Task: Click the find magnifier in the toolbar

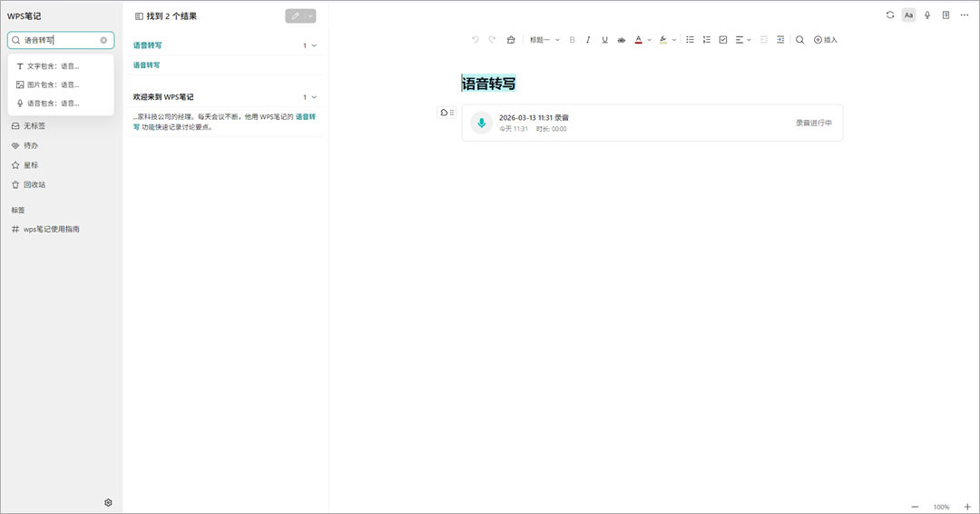Action: 799,39
